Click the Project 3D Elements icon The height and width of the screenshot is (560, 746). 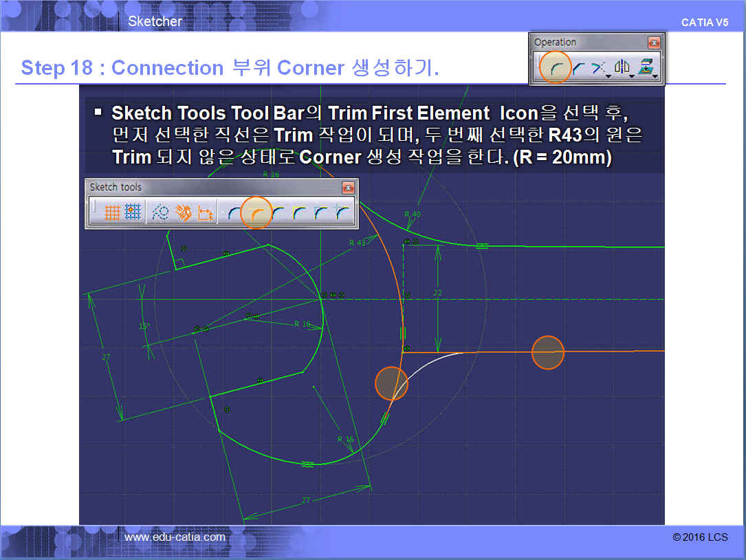(646, 67)
